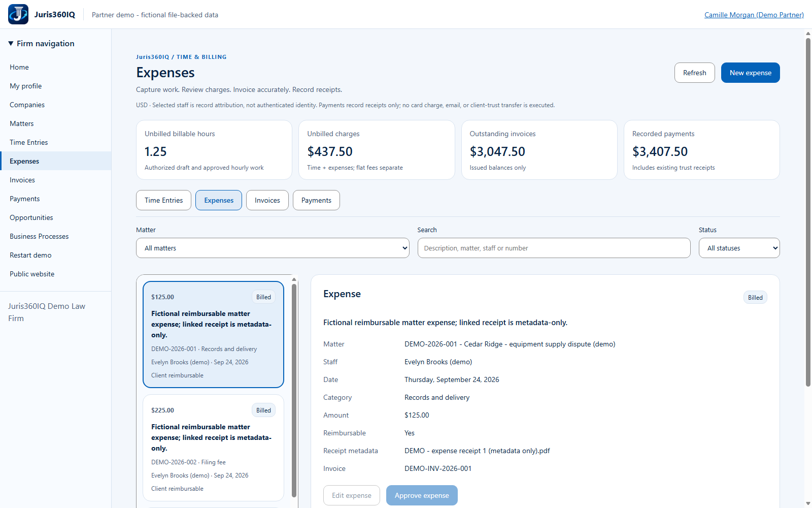Open Matters in the sidebar
Image resolution: width=812 pixels, height=508 pixels.
55,123
